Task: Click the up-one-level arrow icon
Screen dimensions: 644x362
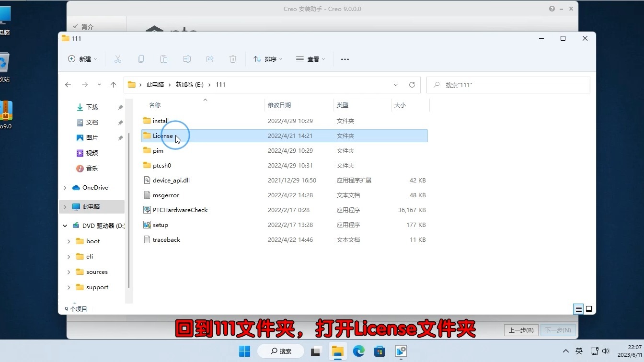Action: coord(114,84)
